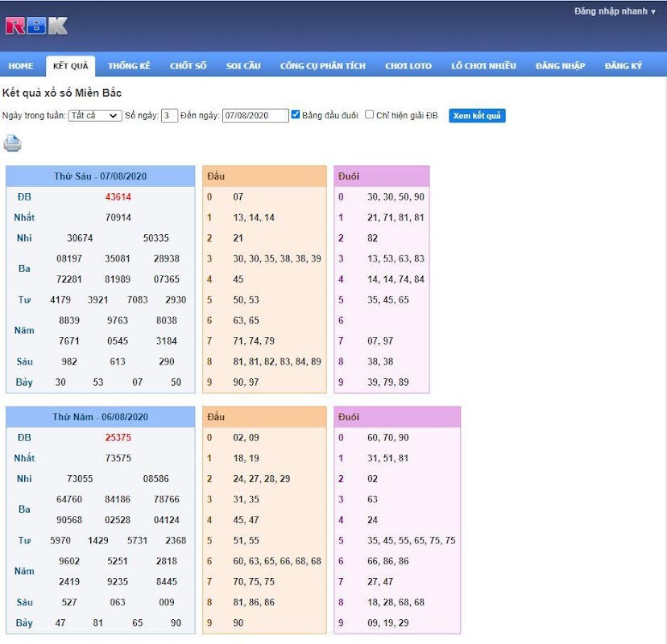Viewport: 667px width, 644px height.
Task: Click the ĐĂNG NHẬP nav link
Action: click(x=561, y=66)
